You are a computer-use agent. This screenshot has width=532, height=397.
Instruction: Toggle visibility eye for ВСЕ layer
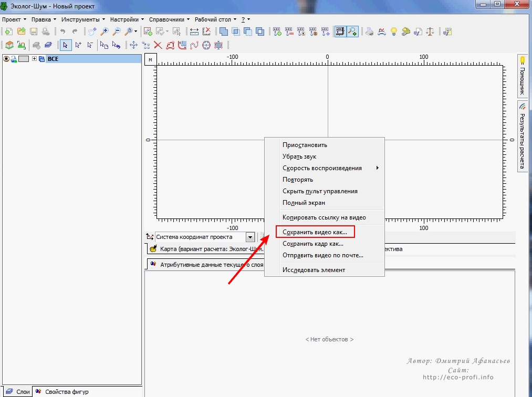[x=6, y=59]
